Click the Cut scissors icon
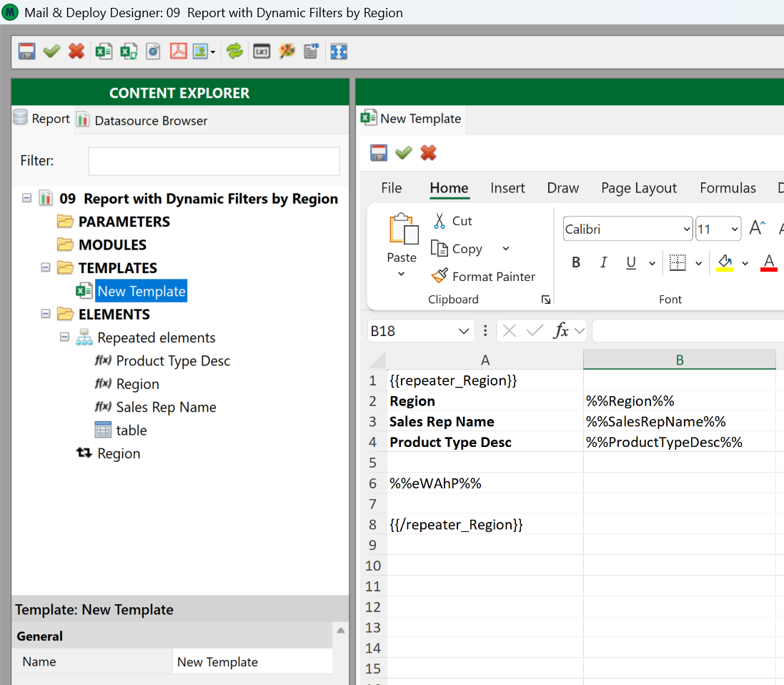The width and height of the screenshot is (784, 685). [440, 221]
